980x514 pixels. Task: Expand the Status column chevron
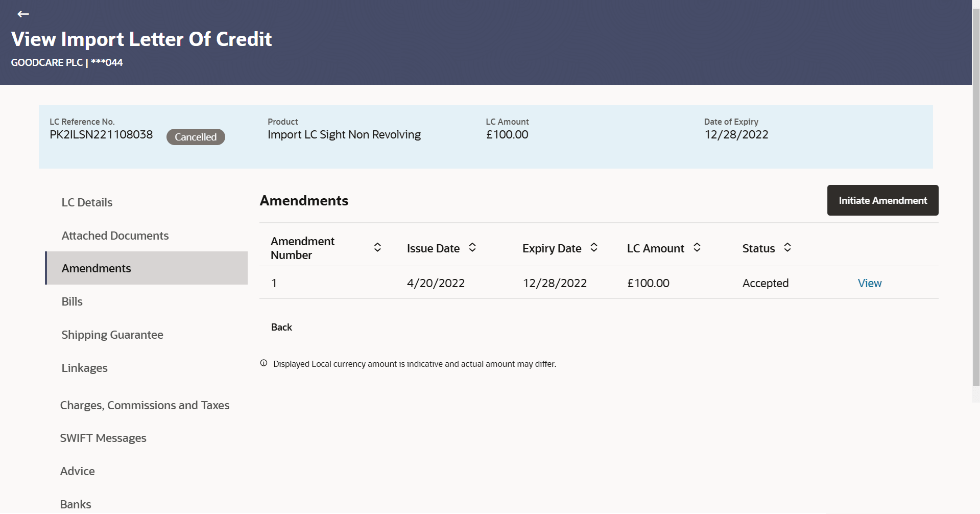[x=786, y=247]
